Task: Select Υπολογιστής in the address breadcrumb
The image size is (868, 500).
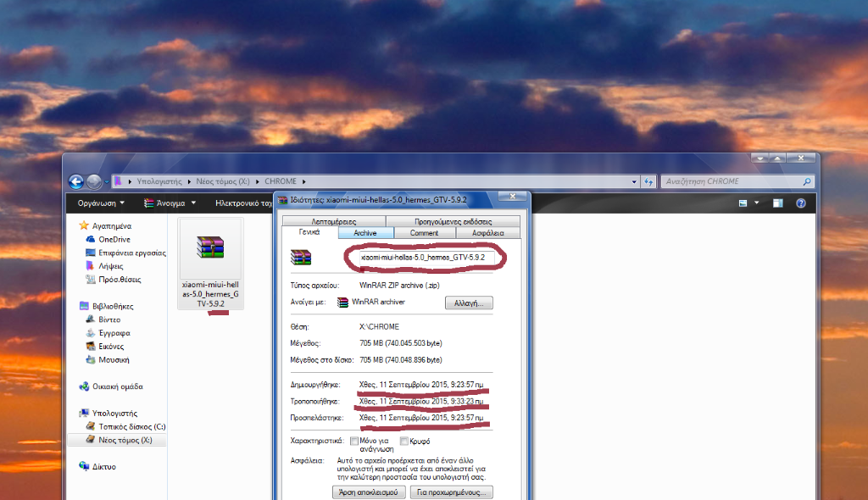Action: 159,181
